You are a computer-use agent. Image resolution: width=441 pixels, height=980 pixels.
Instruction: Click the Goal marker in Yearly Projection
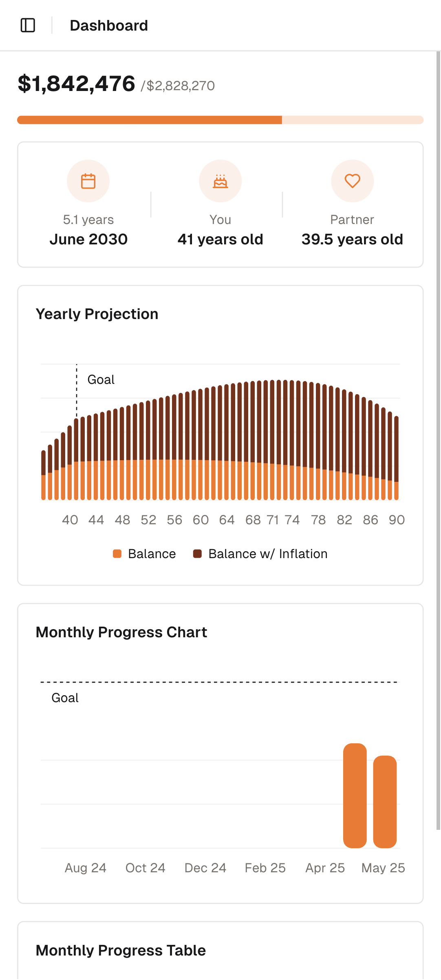[x=101, y=380]
